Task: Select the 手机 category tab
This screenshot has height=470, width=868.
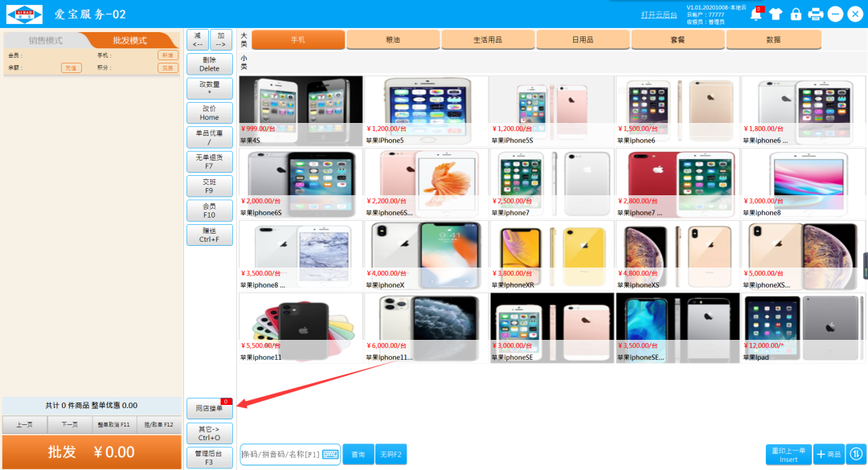Action: (x=298, y=40)
